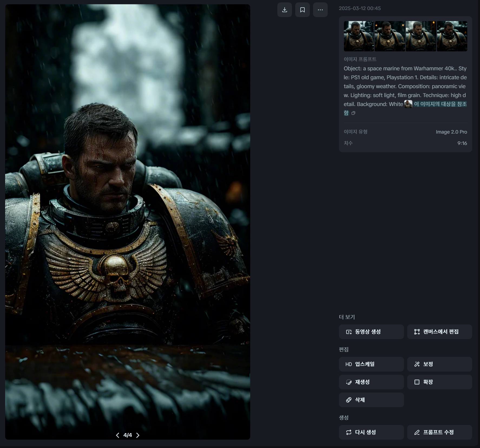Click 삭제 eraser remove button
This screenshot has width=480, height=448.
(371, 400)
